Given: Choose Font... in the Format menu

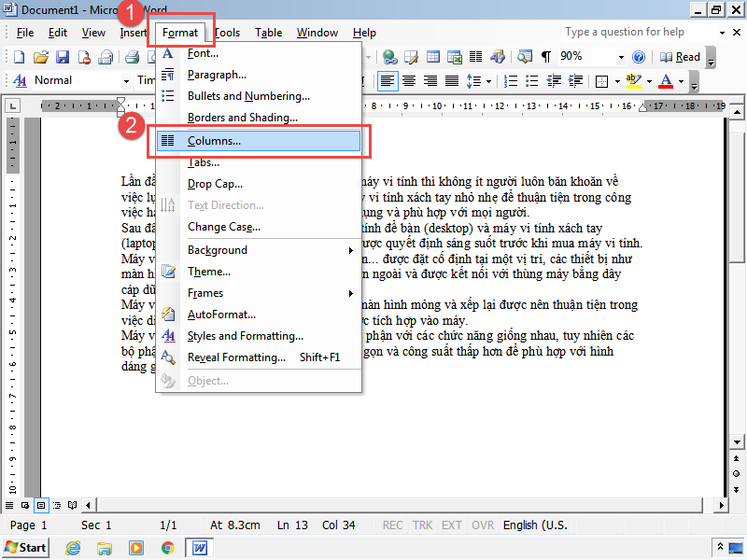Looking at the screenshot, I should tap(259, 53).
